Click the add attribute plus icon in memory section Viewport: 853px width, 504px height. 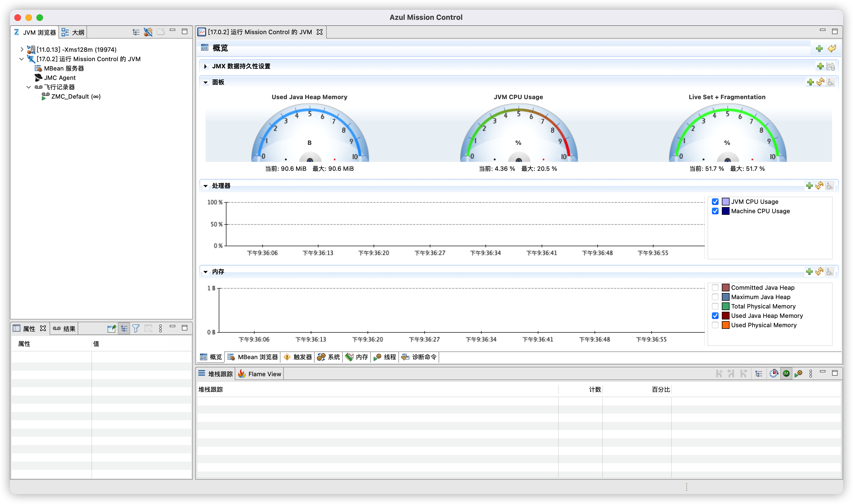click(809, 272)
